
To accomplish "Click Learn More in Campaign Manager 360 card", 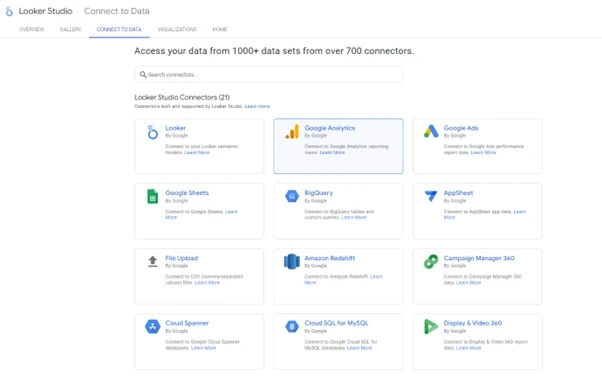I will tap(468, 282).
